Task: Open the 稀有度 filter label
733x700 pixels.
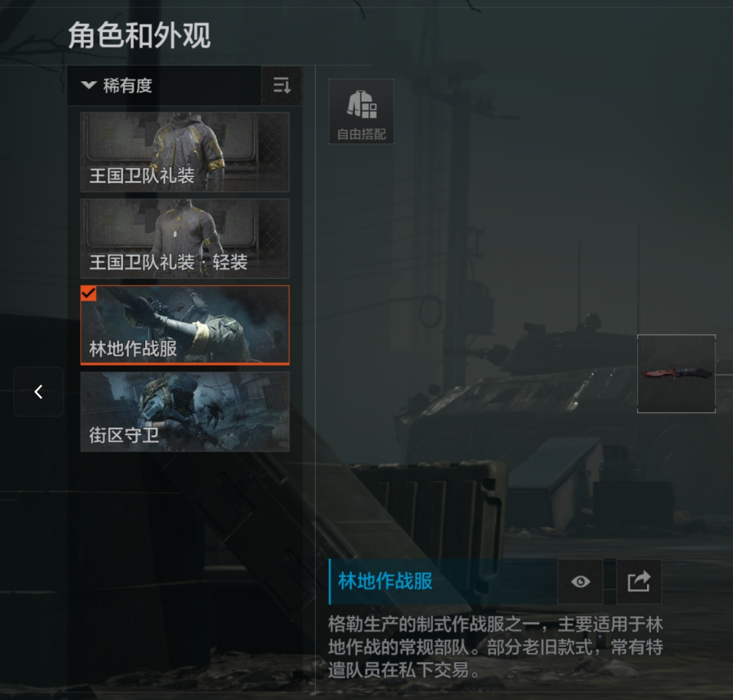Action: pyautogui.click(x=128, y=85)
